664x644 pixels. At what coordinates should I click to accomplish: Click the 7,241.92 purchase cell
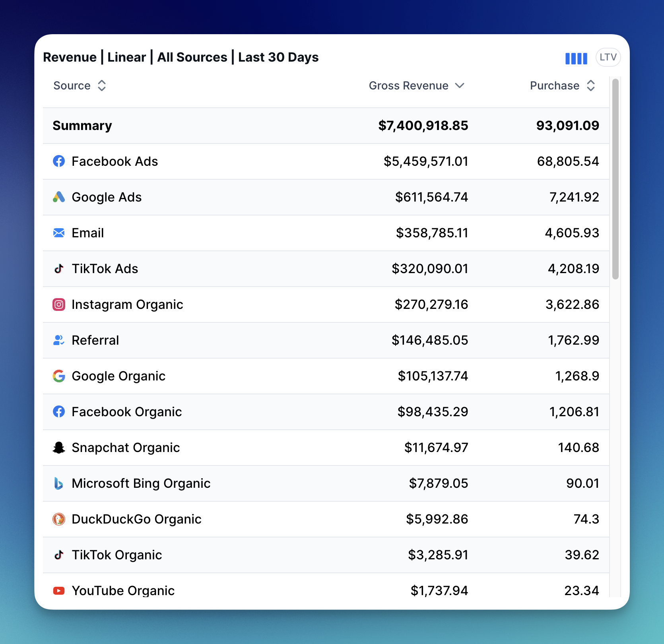pos(574,197)
